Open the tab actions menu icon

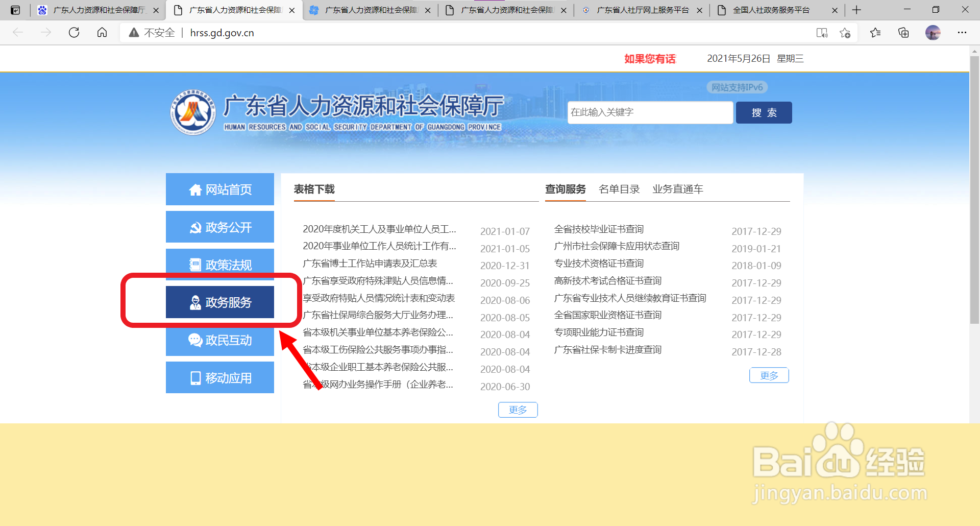(x=15, y=10)
